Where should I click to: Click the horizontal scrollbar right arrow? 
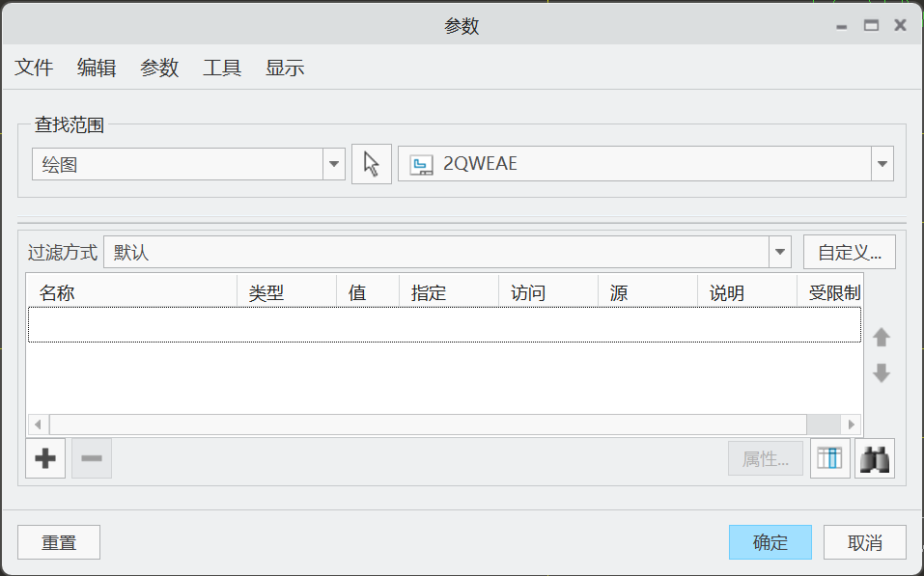[x=851, y=425]
